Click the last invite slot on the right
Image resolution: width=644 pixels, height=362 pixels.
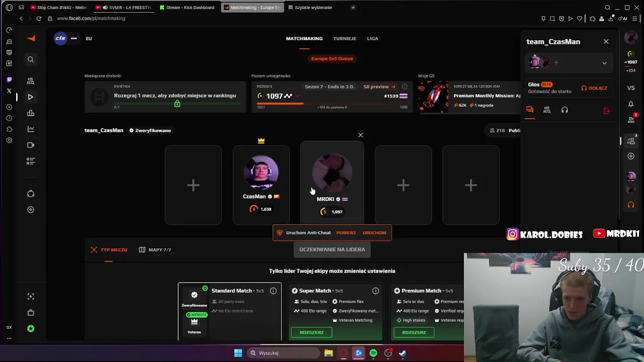point(471,185)
